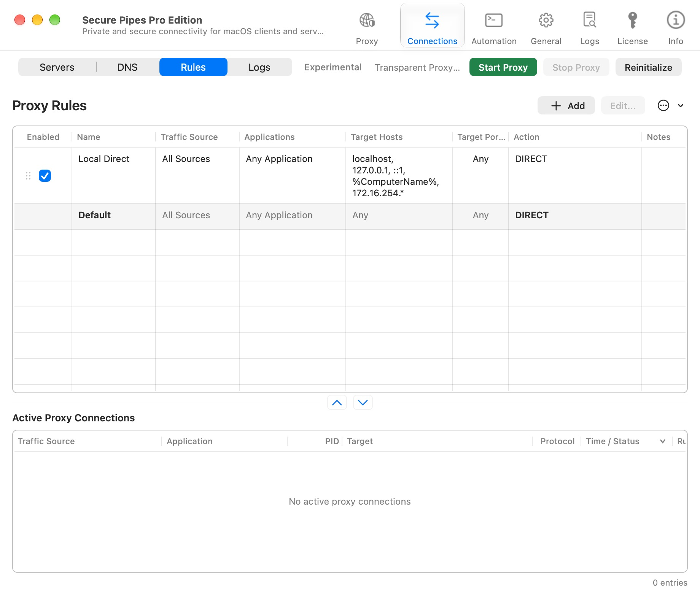Image resolution: width=700 pixels, height=594 pixels.
Task: Click the Stop Proxy button
Action: (x=576, y=67)
